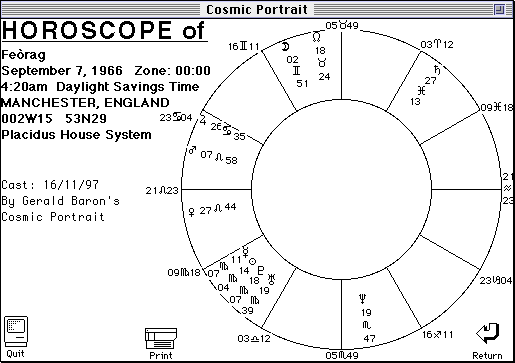Viewport: 515px width, 363px height.
Task: Click the Print printer icon
Action: [x=161, y=339]
